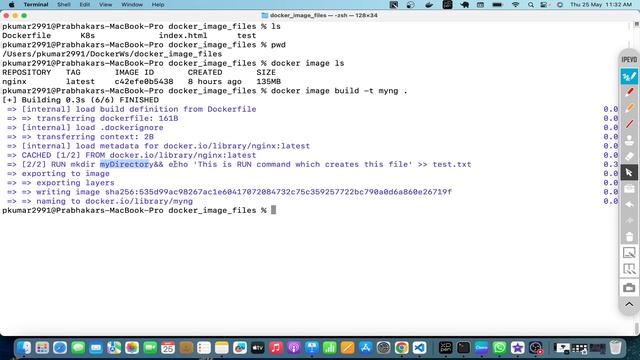Click the 'Dockerfile' filename in ls output

click(x=27, y=36)
